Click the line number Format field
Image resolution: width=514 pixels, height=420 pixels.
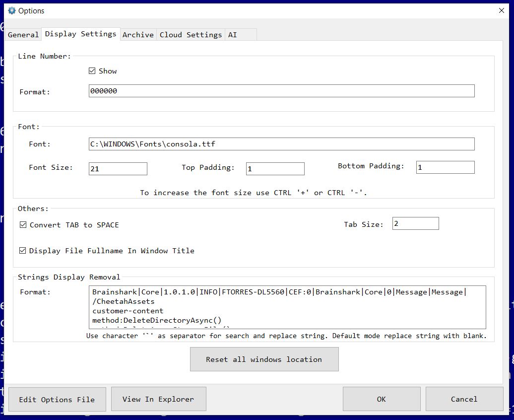[x=282, y=91]
